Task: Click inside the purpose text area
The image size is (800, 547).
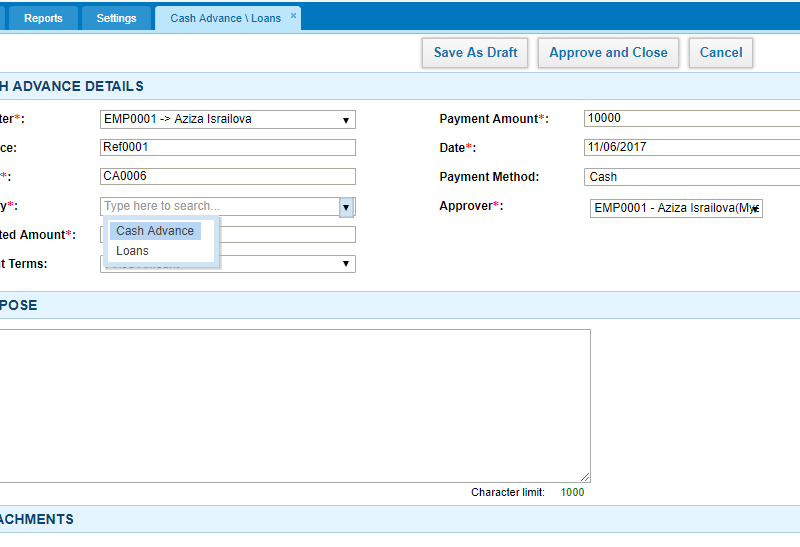Action: pos(295,406)
